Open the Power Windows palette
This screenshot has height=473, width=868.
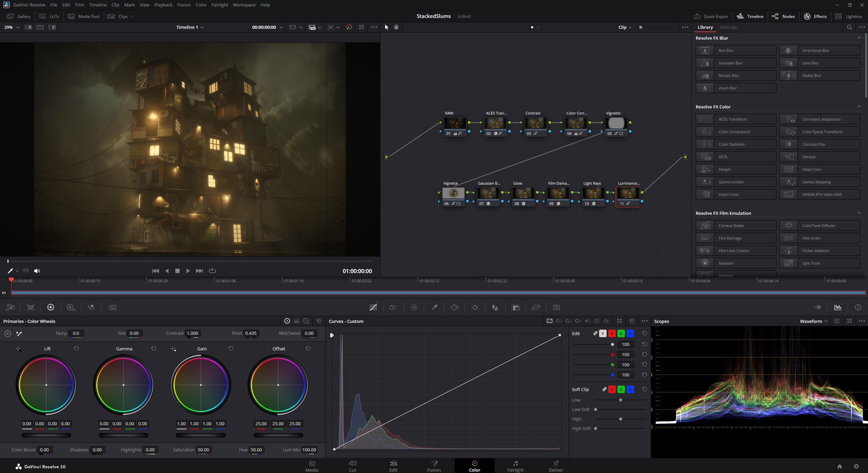pos(455,307)
